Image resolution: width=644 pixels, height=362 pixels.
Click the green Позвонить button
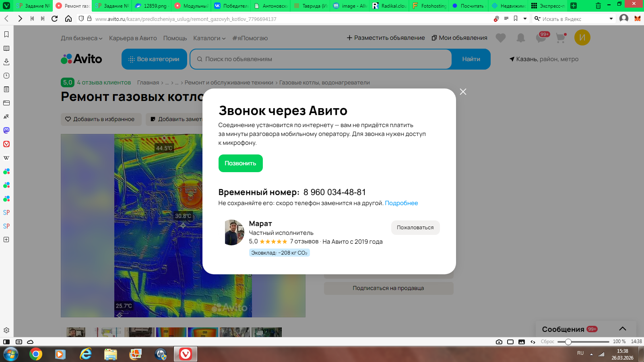click(241, 163)
